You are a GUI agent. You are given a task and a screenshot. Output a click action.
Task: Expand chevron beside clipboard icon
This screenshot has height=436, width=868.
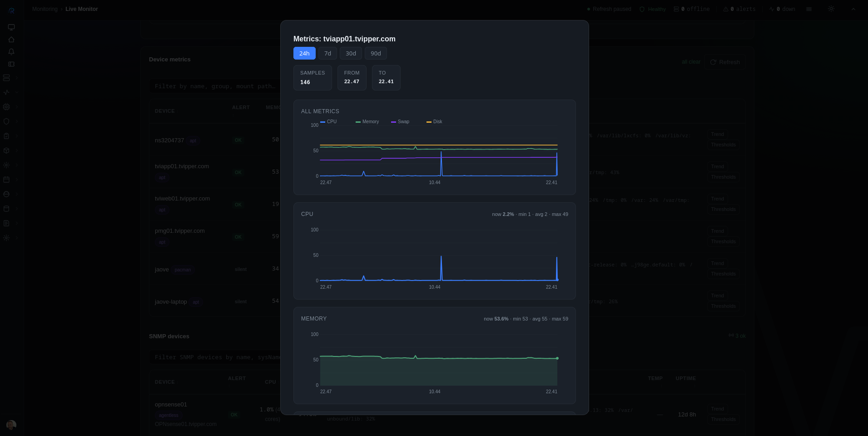point(17,136)
